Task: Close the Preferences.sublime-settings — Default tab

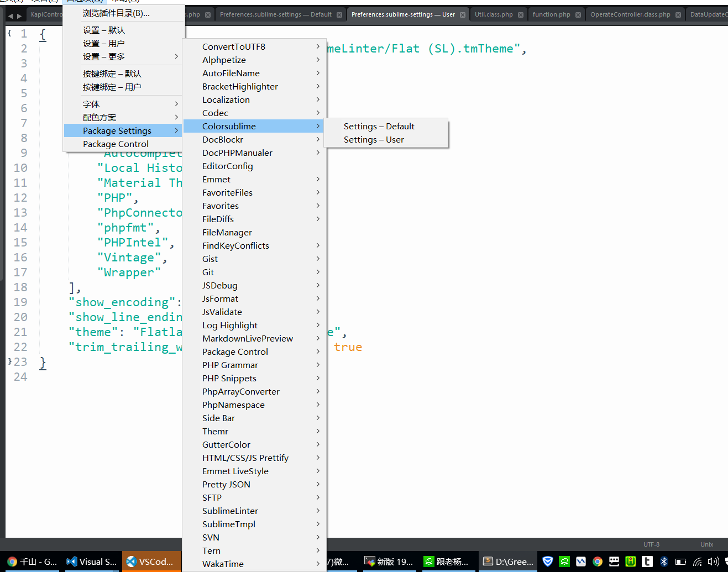Action: point(339,15)
